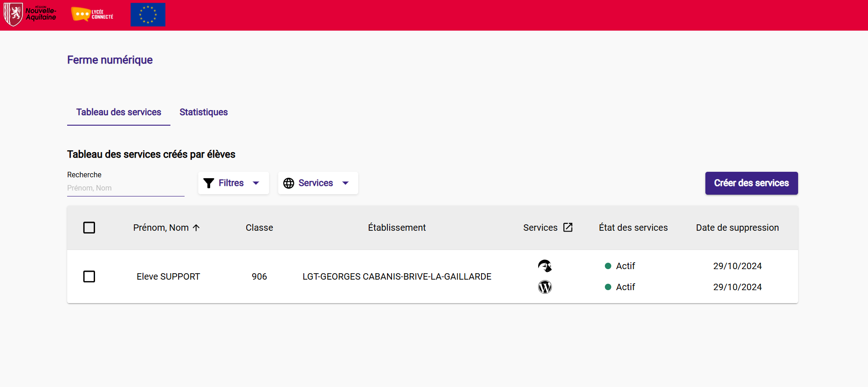Click the globe icon on Services filter
The image size is (868, 387).
(x=289, y=183)
